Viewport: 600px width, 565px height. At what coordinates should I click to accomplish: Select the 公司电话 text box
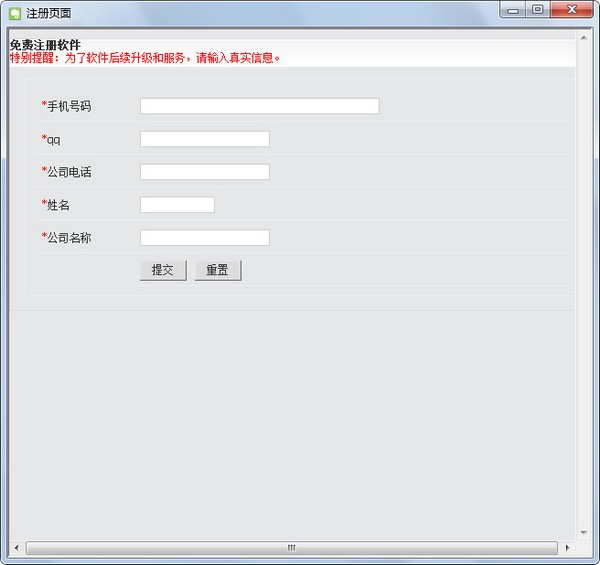[205, 172]
